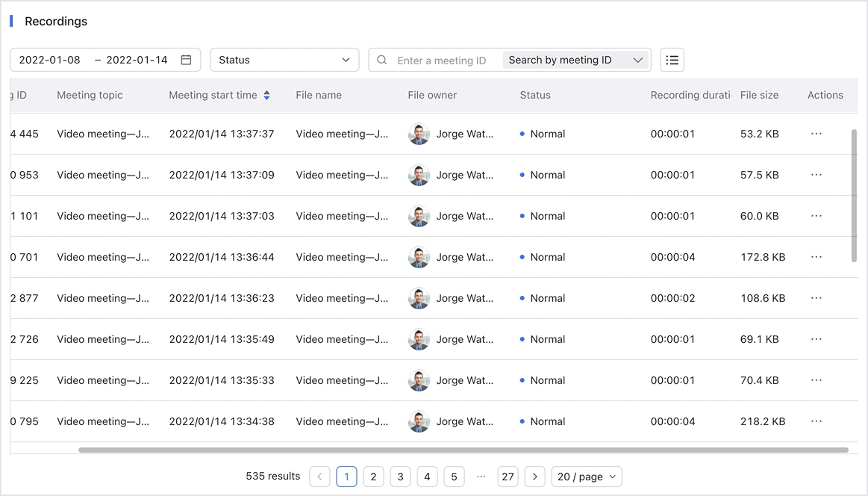Click the pagination ellipsis to skip pages

[x=481, y=476]
